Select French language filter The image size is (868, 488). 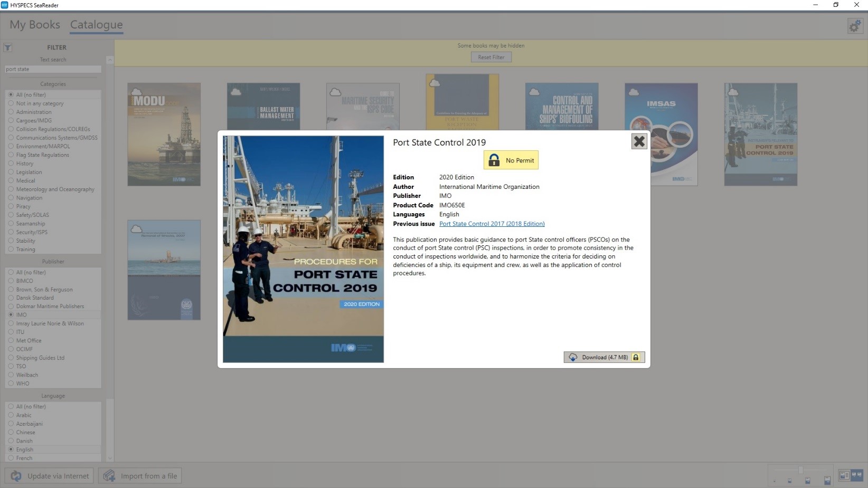(24, 458)
